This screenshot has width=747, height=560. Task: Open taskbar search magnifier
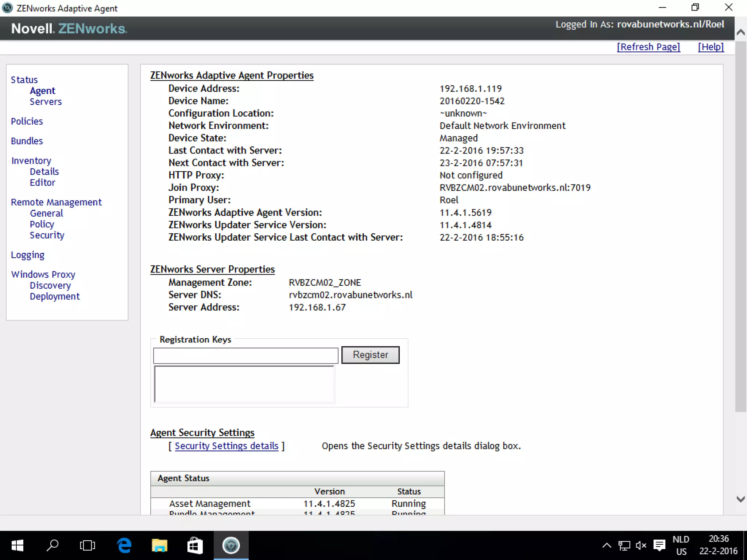point(53,545)
